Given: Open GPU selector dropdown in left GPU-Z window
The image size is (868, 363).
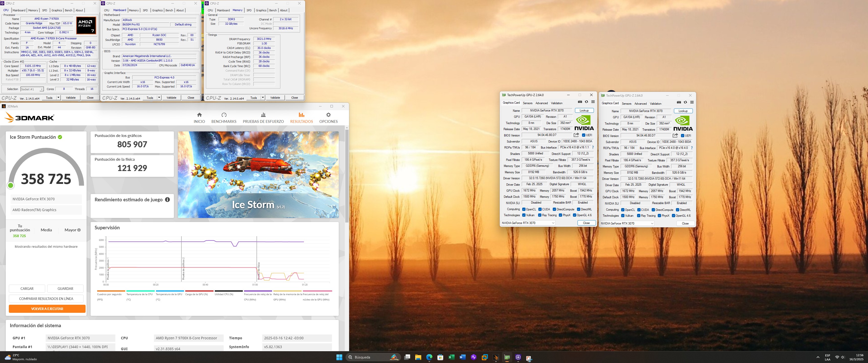Looking at the screenshot, I should pos(528,223).
